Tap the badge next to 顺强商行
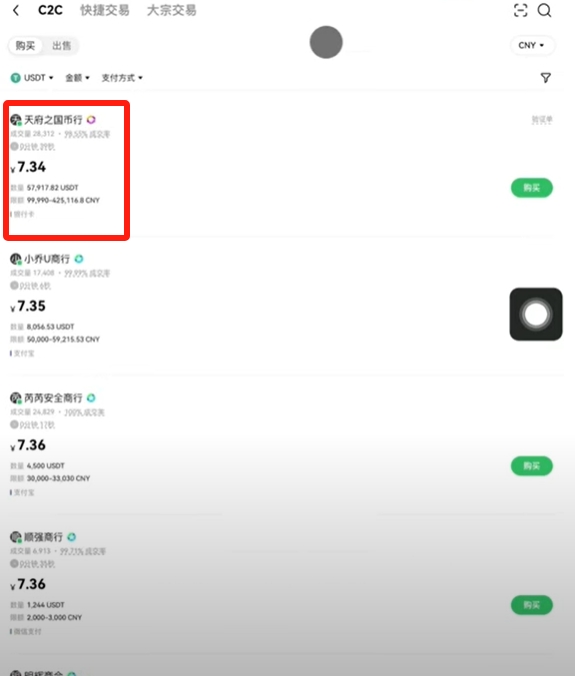The width and height of the screenshot is (575, 676). pos(72,537)
